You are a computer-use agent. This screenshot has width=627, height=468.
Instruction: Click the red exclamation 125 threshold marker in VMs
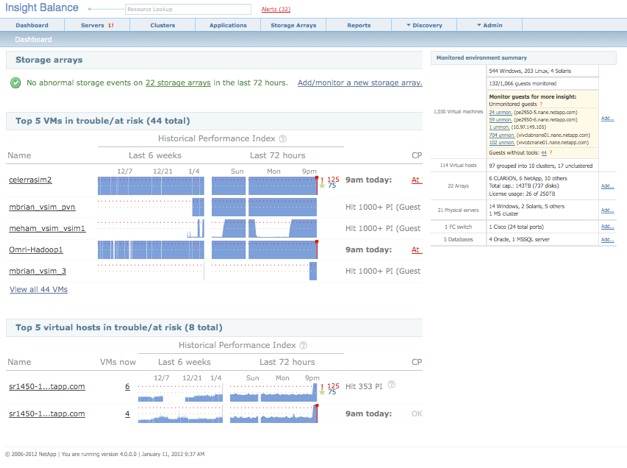tap(330, 180)
